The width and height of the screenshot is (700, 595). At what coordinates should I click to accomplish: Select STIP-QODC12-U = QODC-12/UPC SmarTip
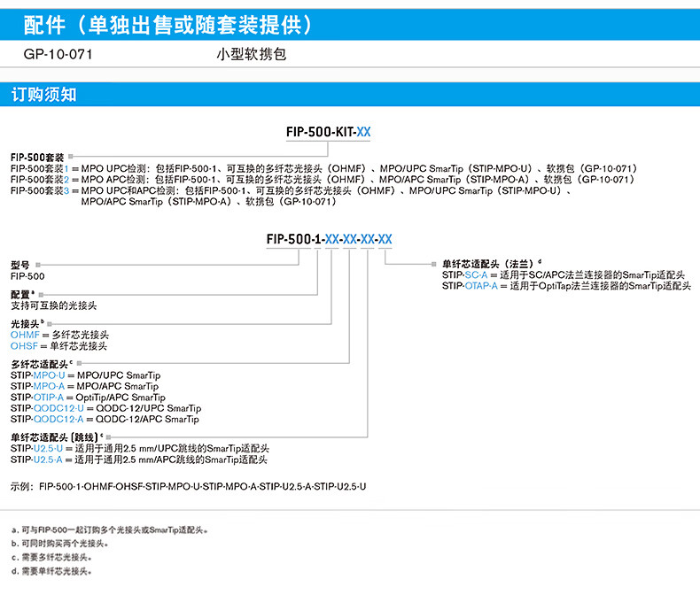pos(105,408)
